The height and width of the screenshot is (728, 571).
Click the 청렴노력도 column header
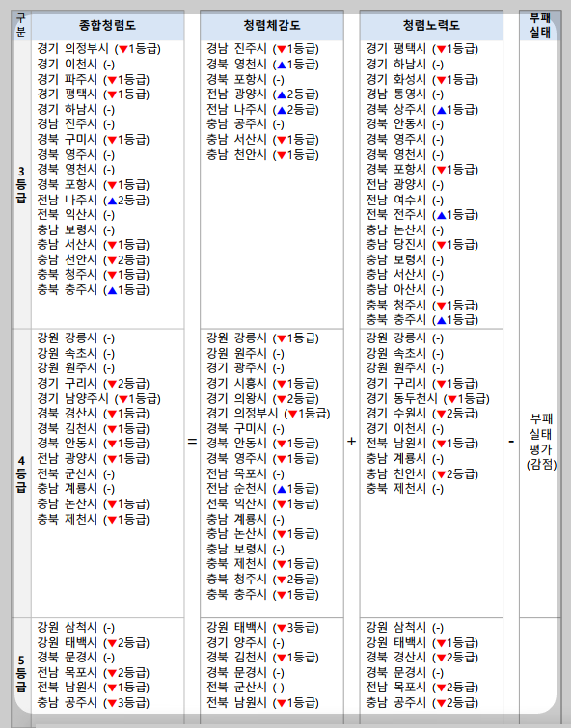click(x=431, y=25)
